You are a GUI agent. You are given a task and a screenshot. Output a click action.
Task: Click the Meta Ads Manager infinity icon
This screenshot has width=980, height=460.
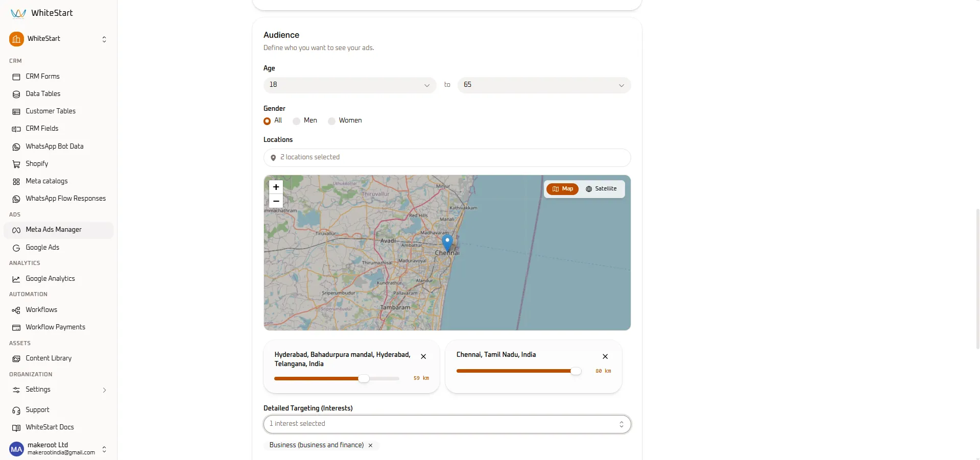click(x=16, y=230)
